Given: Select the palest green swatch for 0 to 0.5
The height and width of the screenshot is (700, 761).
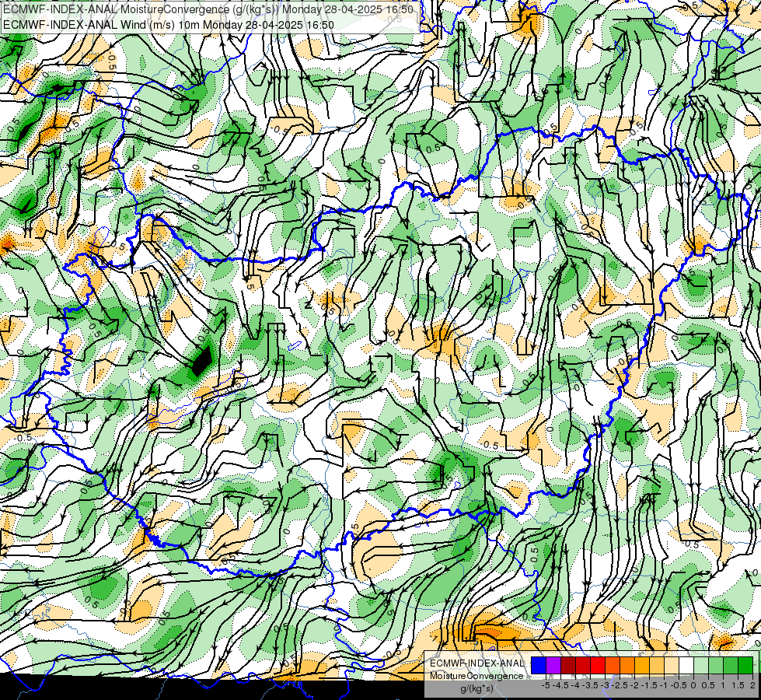Looking at the screenshot, I should [x=701, y=666].
